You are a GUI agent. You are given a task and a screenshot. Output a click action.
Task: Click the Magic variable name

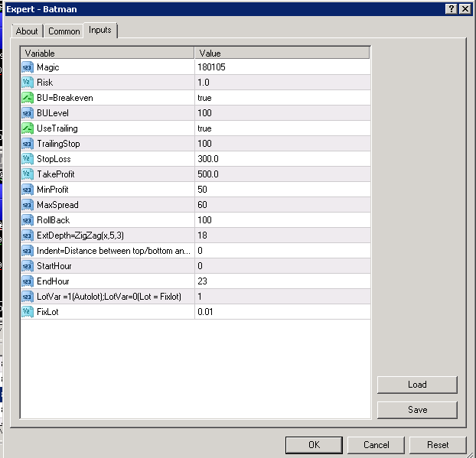click(x=48, y=67)
